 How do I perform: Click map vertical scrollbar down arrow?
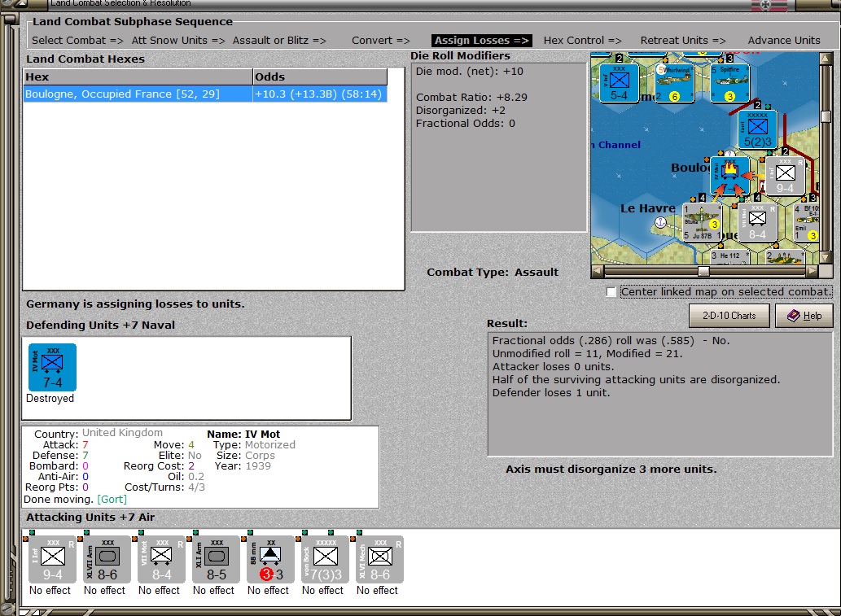pyautogui.click(x=826, y=258)
